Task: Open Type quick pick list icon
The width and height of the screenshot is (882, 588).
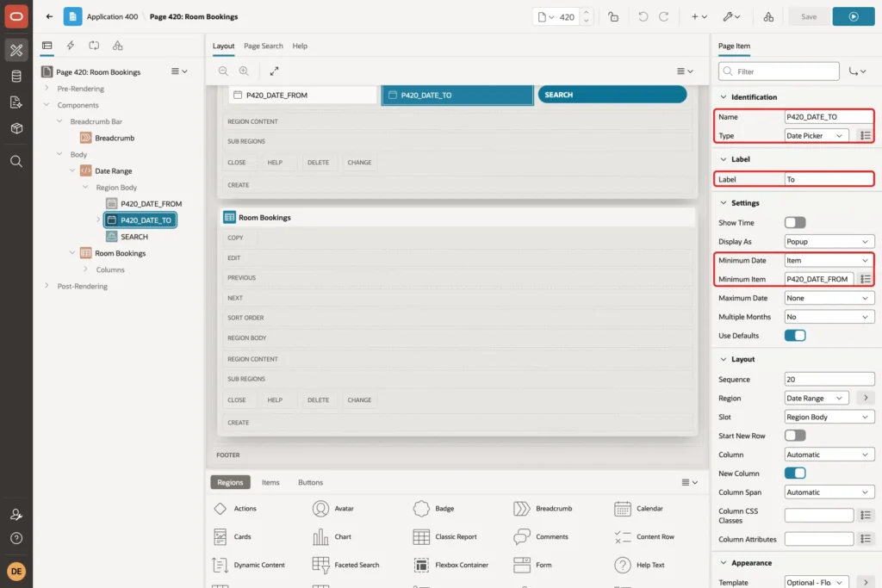Action: (866, 135)
